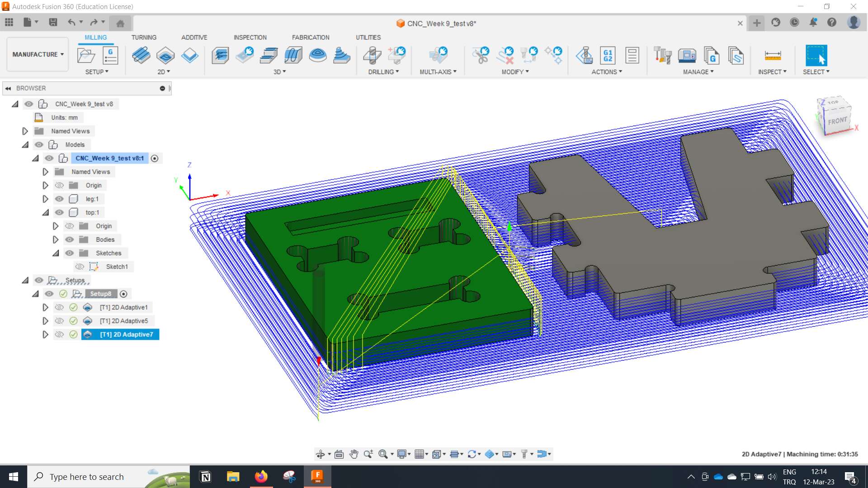Expand the 2D Adaptive1 operation

tap(45, 307)
